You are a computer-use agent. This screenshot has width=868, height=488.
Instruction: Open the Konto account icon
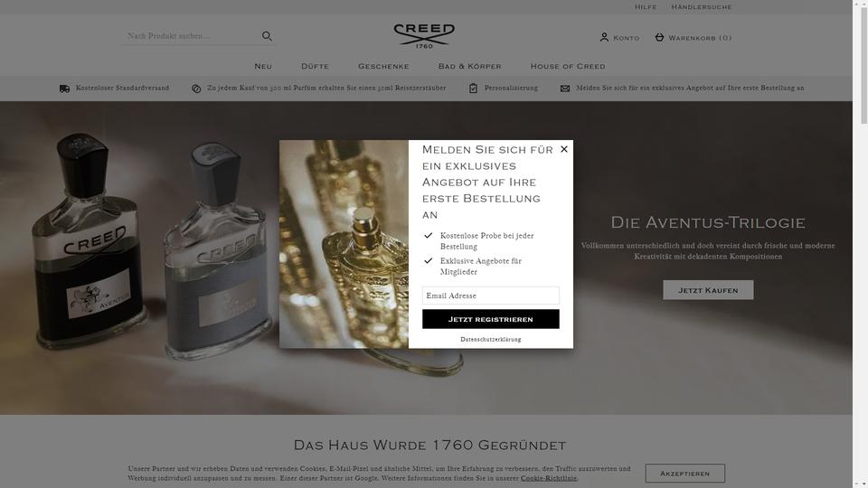pos(604,37)
